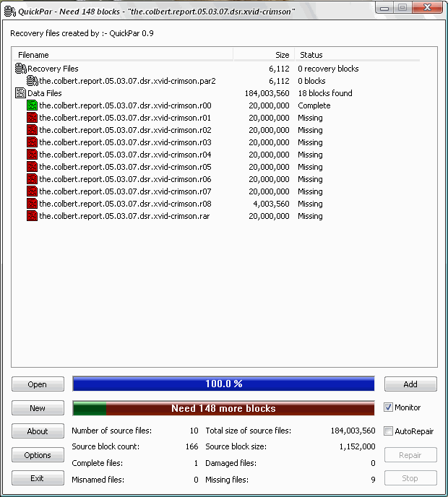This screenshot has width=448, height=497.
Task: Click the Complete status of r00
Action: click(x=314, y=105)
